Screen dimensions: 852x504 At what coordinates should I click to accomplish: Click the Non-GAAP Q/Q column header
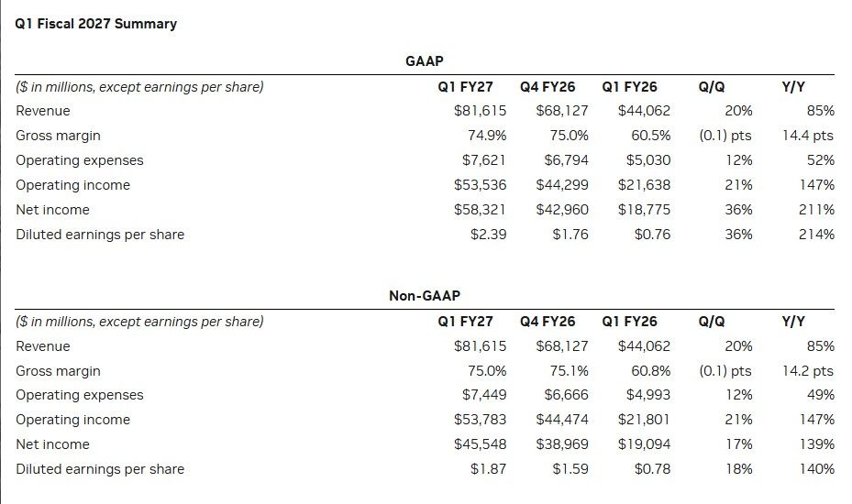pyautogui.click(x=712, y=322)
